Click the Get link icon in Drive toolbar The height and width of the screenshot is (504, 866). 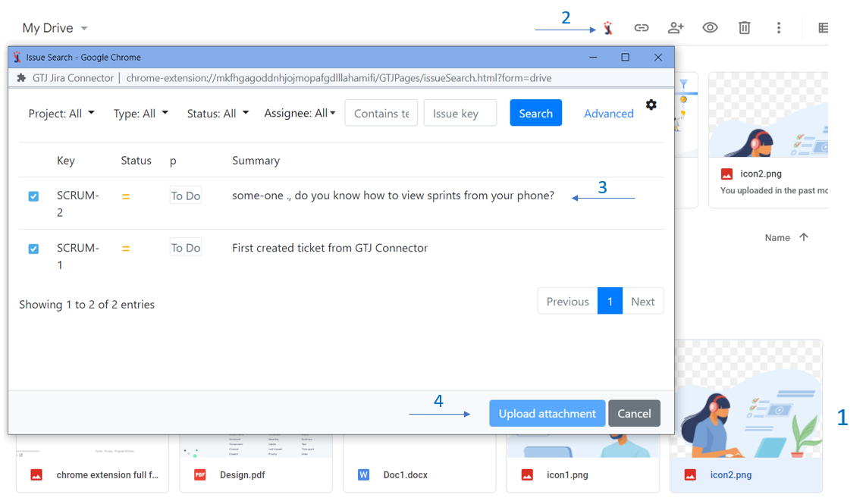[x=642, y=27]
